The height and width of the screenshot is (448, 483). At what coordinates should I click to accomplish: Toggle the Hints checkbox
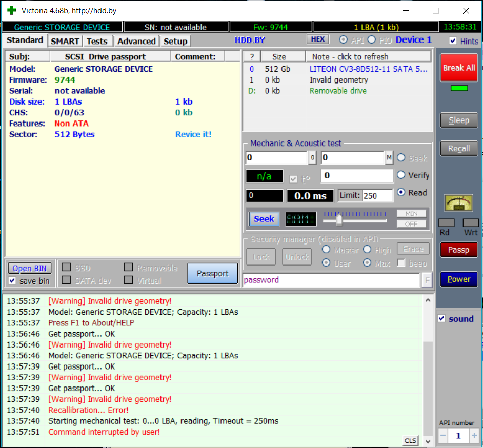[453, 40]
